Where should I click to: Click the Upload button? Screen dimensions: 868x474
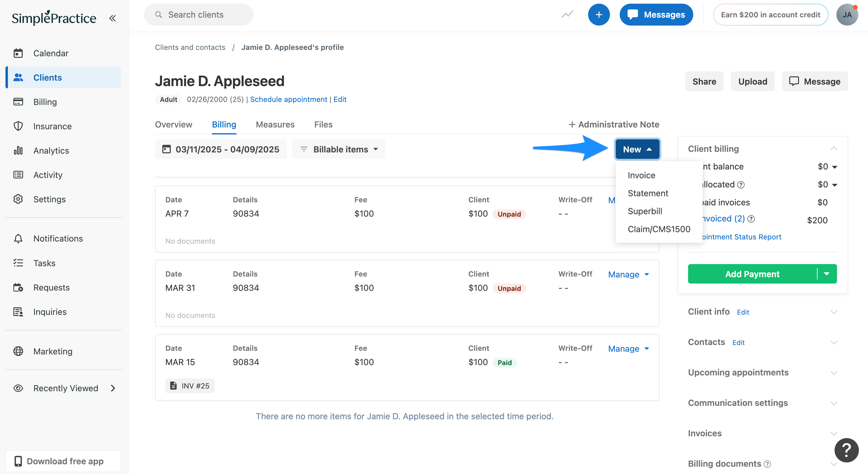753,81
